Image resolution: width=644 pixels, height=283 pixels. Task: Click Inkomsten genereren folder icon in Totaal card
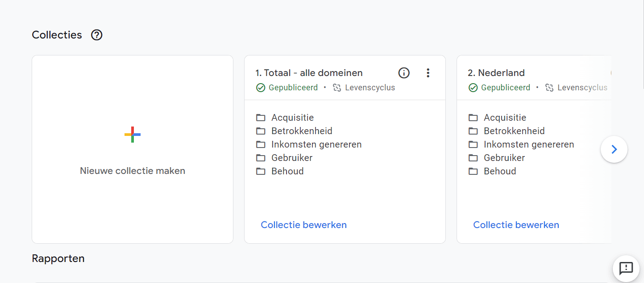[261, 144]
